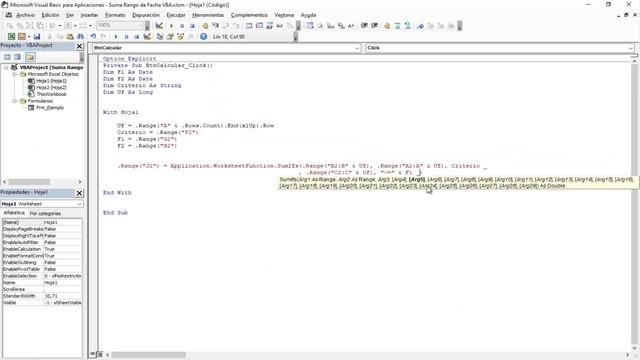Open the Click procedure dropdown
This screenshot has height=360, width=640.
pyautogui.click(x=631, y=48)
